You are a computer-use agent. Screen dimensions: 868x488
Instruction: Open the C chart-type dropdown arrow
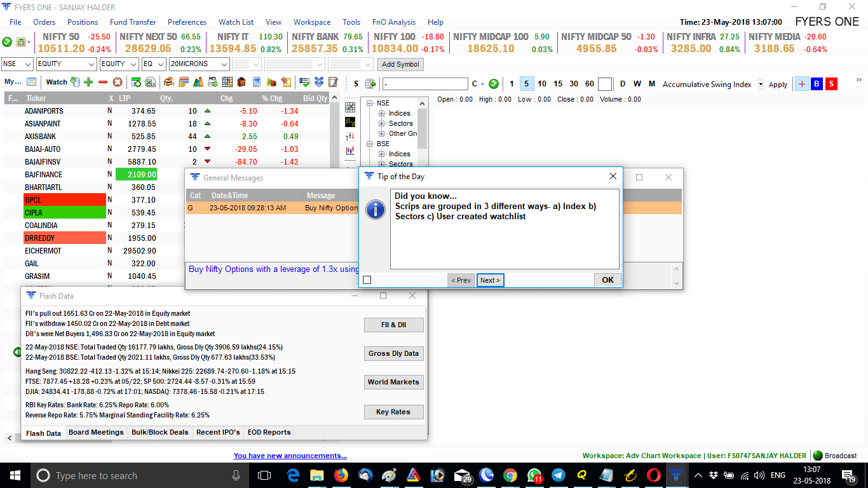pyautogui.click(x=482, y=84)
